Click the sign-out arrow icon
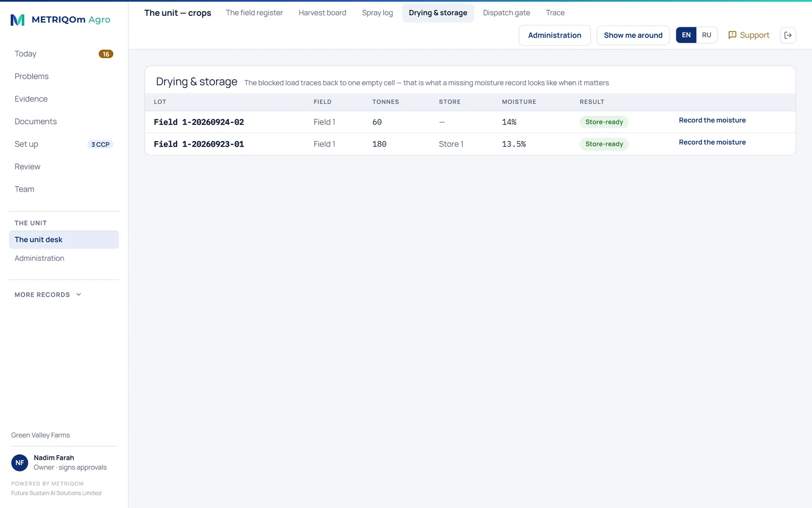 788,35
